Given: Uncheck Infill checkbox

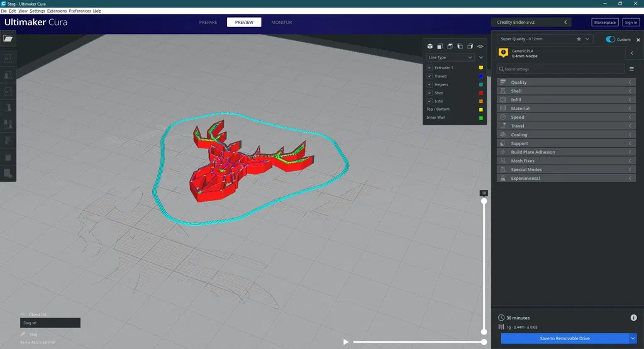Looking at the screenshot, I should 430,101.
